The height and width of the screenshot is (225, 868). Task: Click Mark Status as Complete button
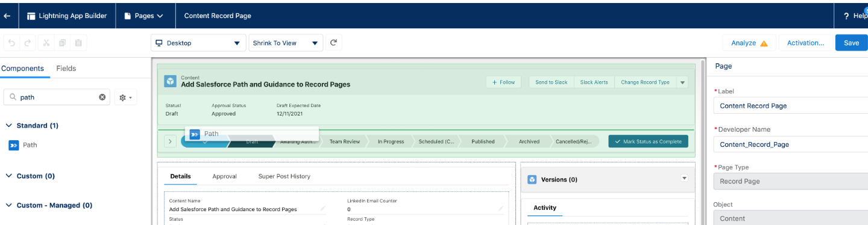tap(648, 141)
